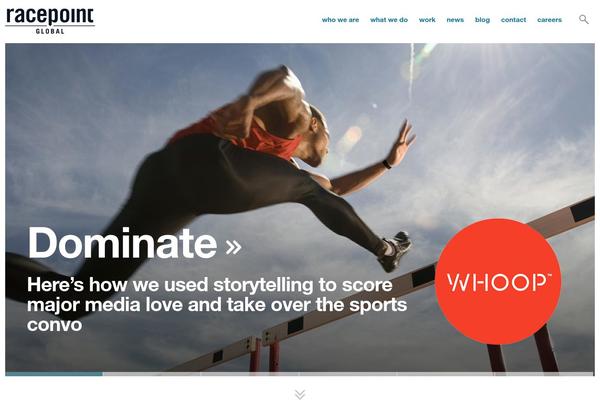Image resolution: width=600 pixels, height=400 pixels.
Task: Visit the 'blog' link
Action: click(482, 20)
